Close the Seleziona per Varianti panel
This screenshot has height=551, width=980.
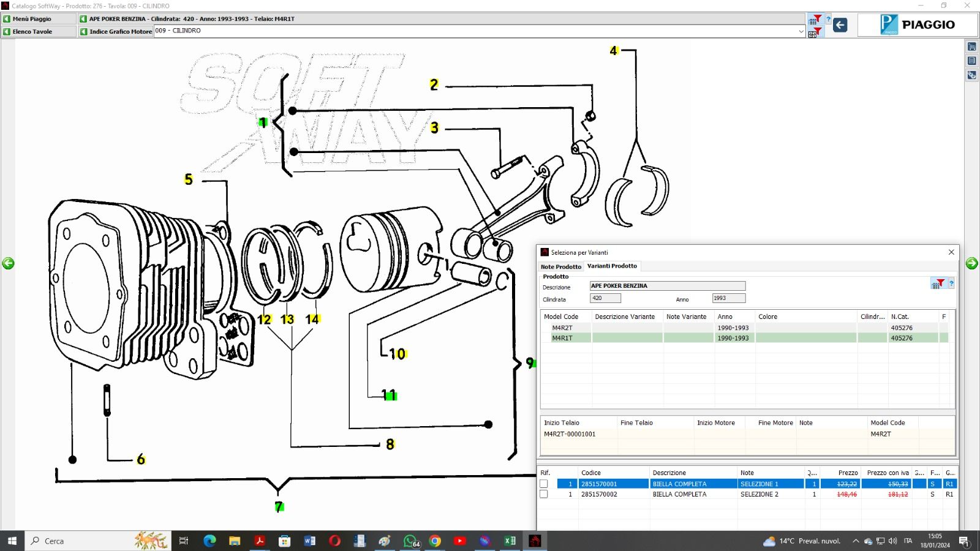coord(951,252)
